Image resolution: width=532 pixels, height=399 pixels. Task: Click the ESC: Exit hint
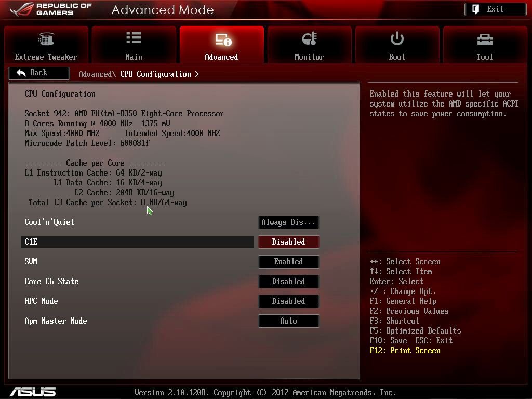434,341
